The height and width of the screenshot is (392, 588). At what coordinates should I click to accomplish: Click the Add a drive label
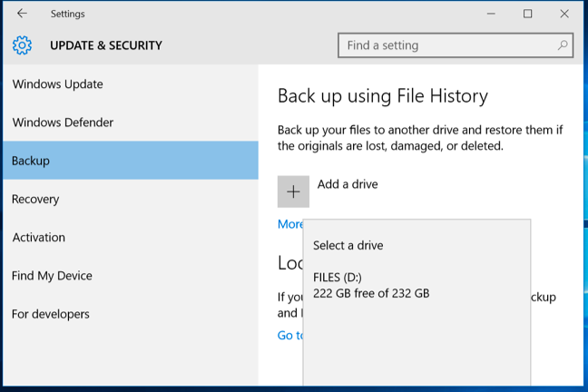(x=348, y=184)
